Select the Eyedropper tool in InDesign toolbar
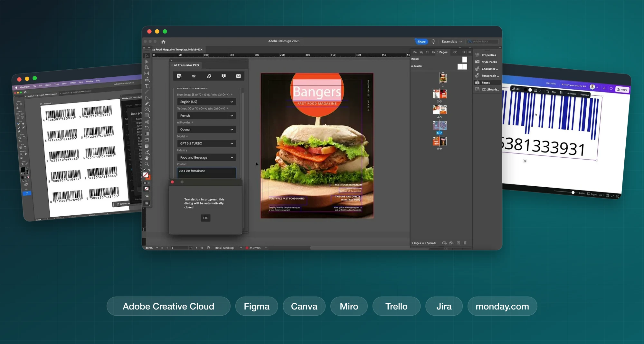Image resolution: width=644 pixels, height=344 pixels. 147,152
